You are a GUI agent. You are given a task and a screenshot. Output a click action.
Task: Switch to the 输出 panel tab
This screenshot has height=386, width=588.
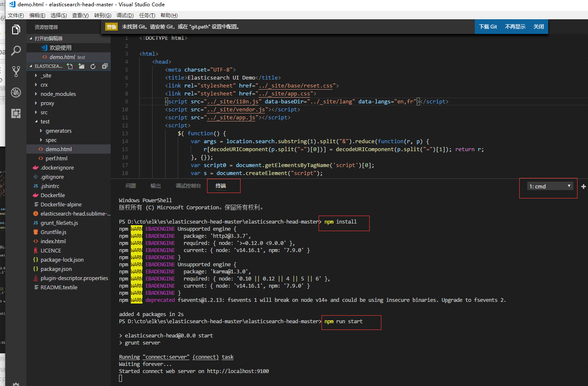pos(155,186)
